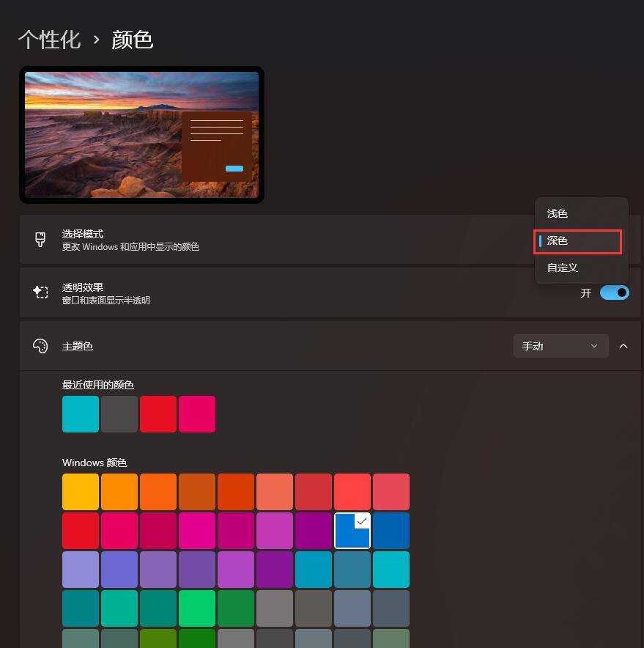
Task: Click the 选择模式 display icon
Action: pyautogui.click(x=40, y=240)
